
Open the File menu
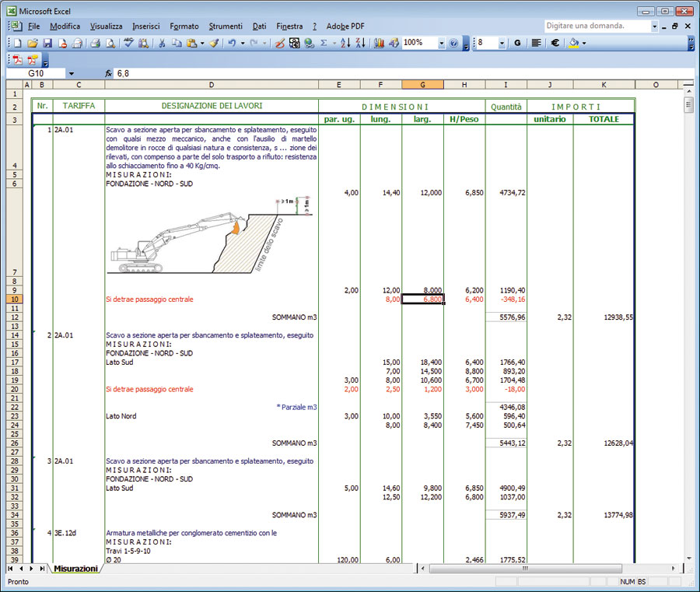(x=34, y=26)
